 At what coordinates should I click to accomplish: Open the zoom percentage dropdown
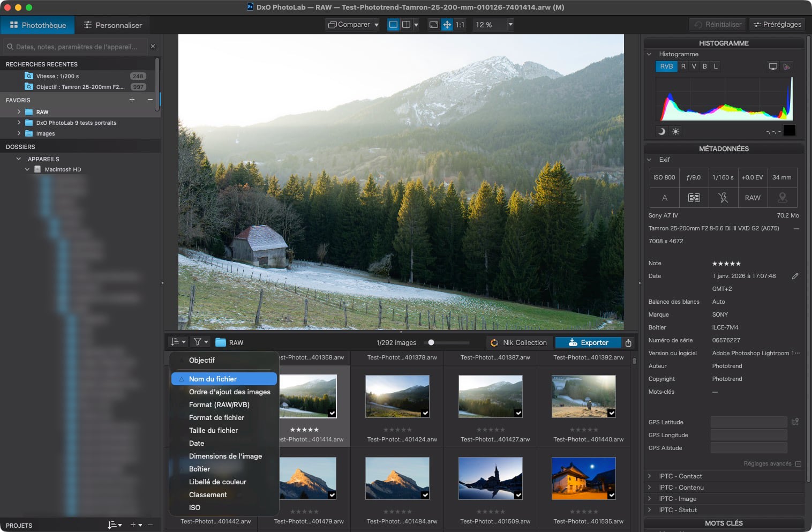(x=510, y=25)
